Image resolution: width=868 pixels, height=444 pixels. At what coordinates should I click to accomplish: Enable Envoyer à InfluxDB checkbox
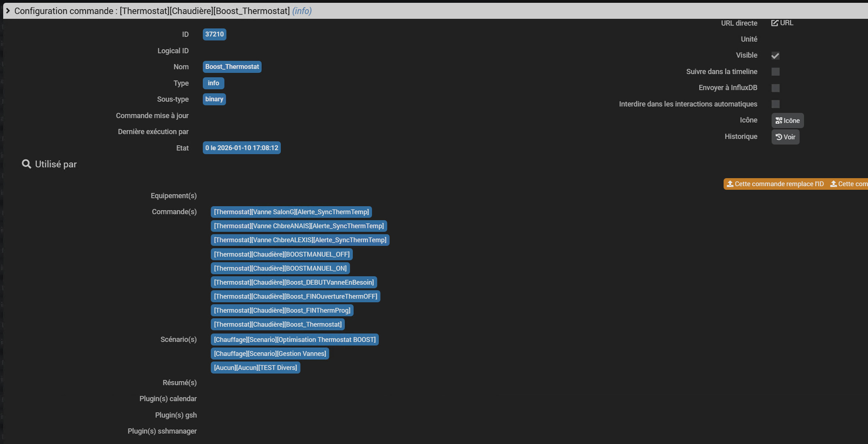[775, 88]
